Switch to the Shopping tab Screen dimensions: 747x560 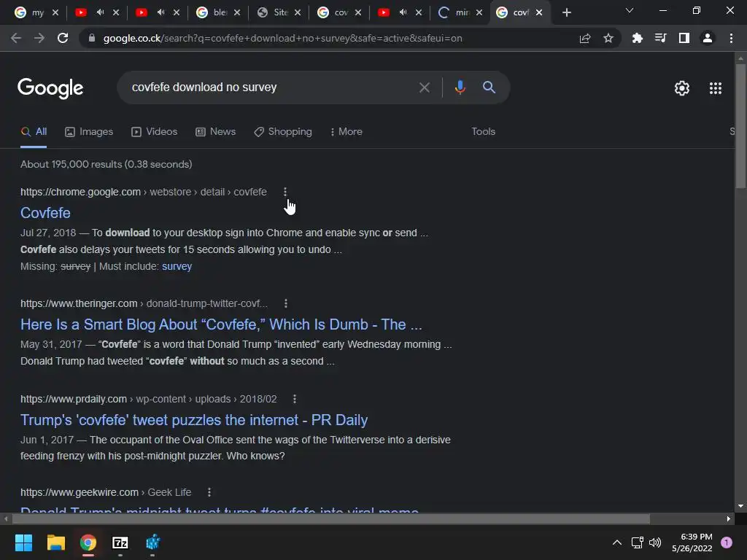click(283, 132)
